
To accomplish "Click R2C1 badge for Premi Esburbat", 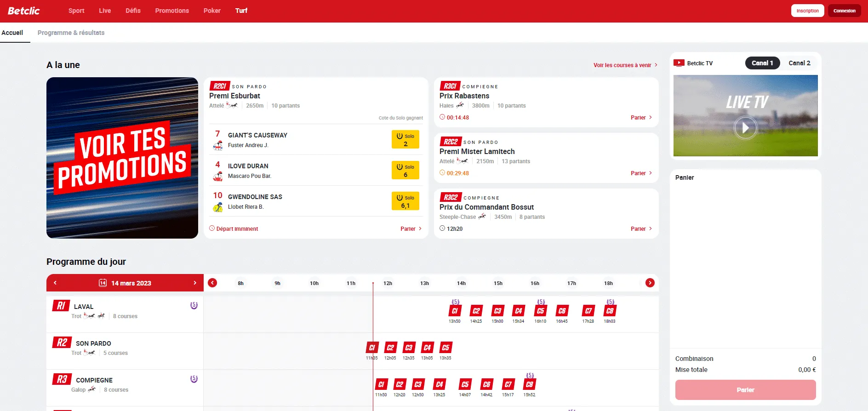I will pyautogui.click(x=219, y=86).
